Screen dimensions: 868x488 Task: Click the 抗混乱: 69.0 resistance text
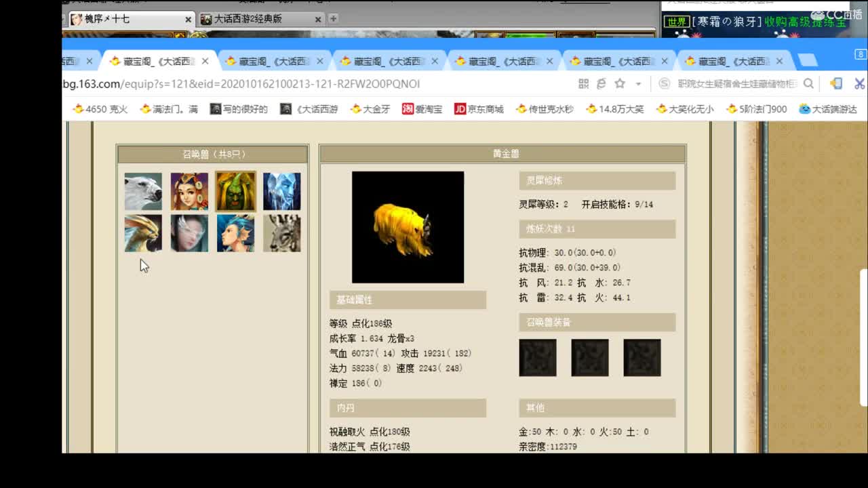[x=570, y=268]
